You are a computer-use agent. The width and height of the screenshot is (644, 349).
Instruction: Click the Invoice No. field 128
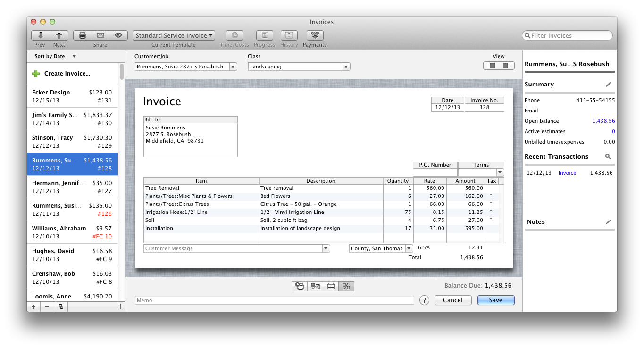(x=484, y=107)
